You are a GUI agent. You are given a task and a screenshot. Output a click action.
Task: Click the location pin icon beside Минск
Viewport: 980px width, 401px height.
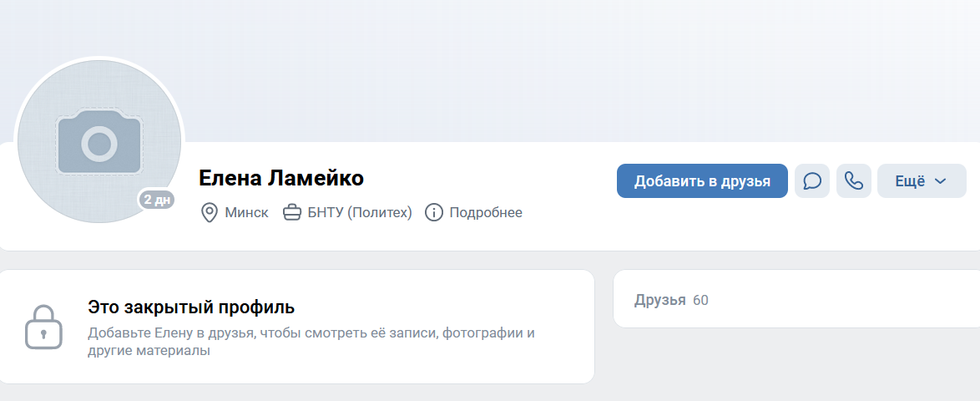click(209, 213)
